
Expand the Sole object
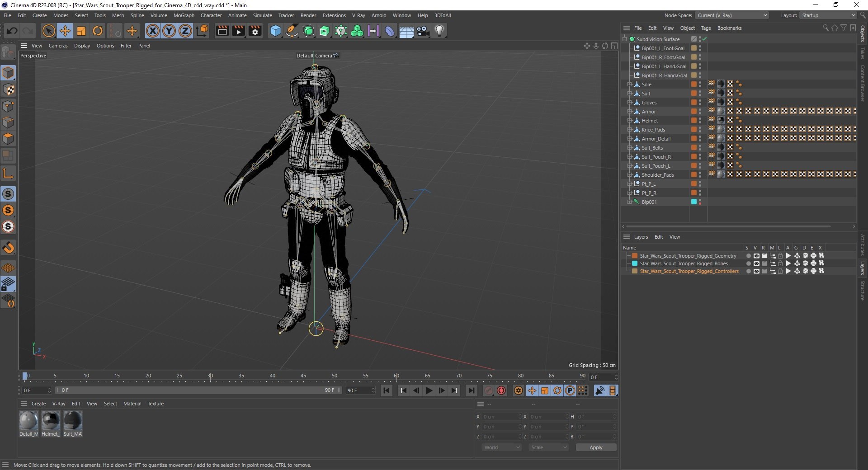[x=629, y=85]
